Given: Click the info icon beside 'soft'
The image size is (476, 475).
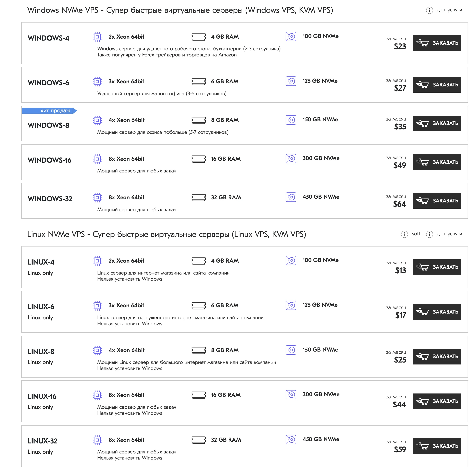Looking at the screenshot, I should (404, 234).
